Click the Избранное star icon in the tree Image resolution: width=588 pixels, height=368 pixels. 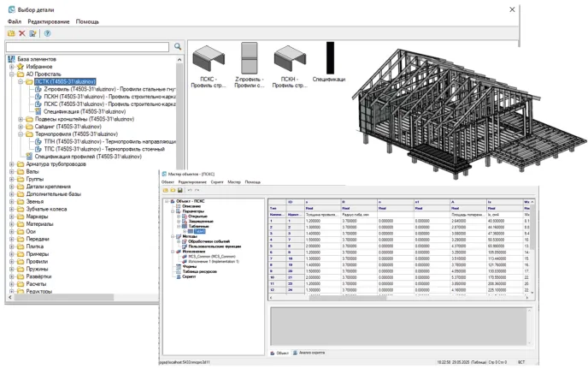coord(21,67)
